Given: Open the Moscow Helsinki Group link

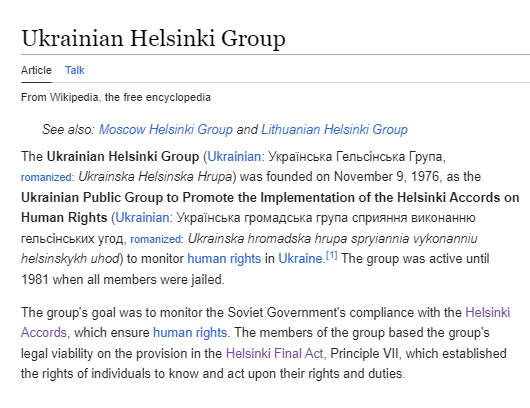Looking at the screenshot, I should (166, 129).
